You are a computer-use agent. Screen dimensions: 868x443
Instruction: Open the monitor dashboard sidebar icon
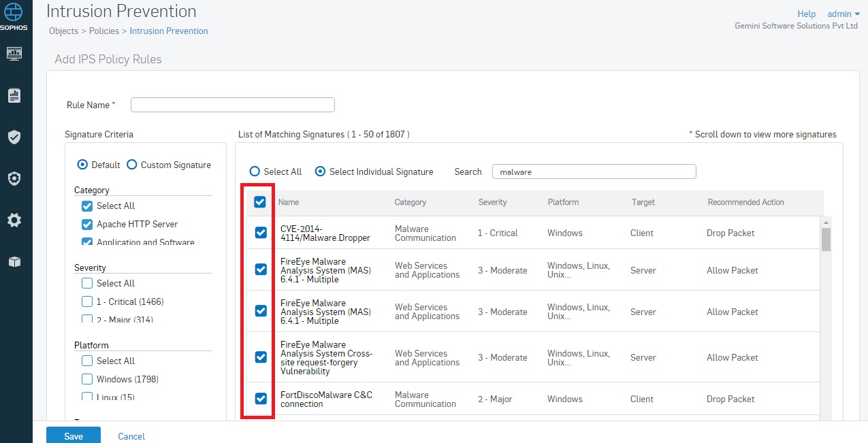click(x=14, y=53)
